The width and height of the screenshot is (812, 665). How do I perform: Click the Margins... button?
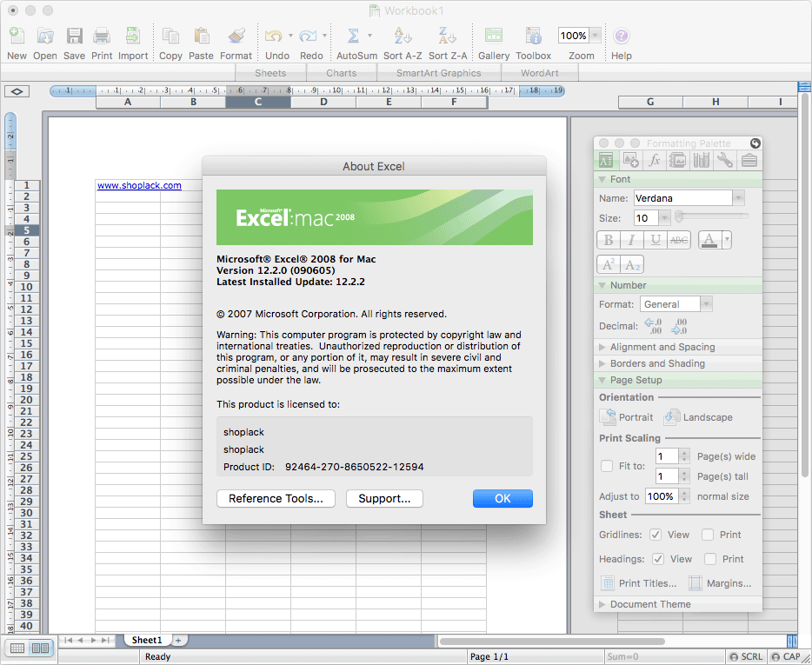tap(720, 583)
